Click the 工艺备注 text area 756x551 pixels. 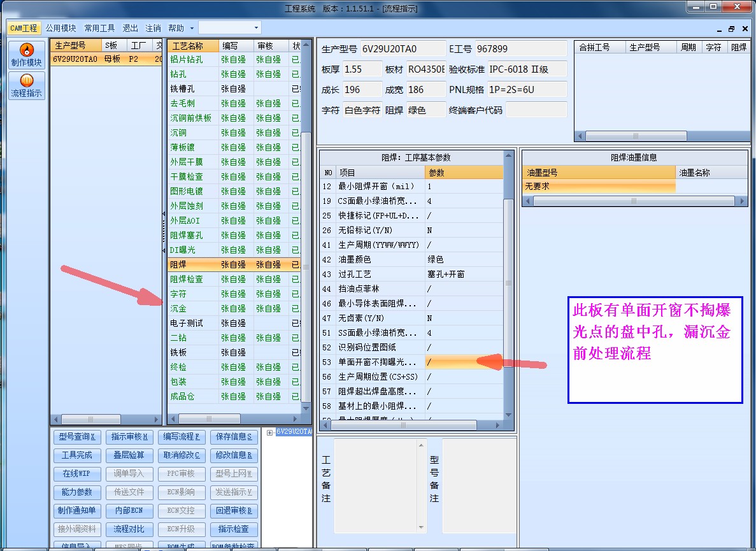coord(380,485)
